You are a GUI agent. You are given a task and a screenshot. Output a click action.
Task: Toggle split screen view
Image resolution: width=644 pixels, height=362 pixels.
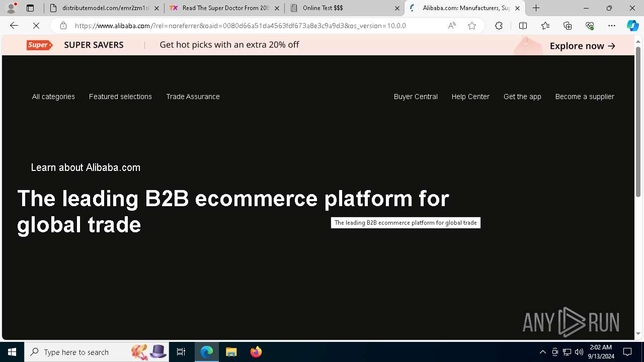click(523, 26)
